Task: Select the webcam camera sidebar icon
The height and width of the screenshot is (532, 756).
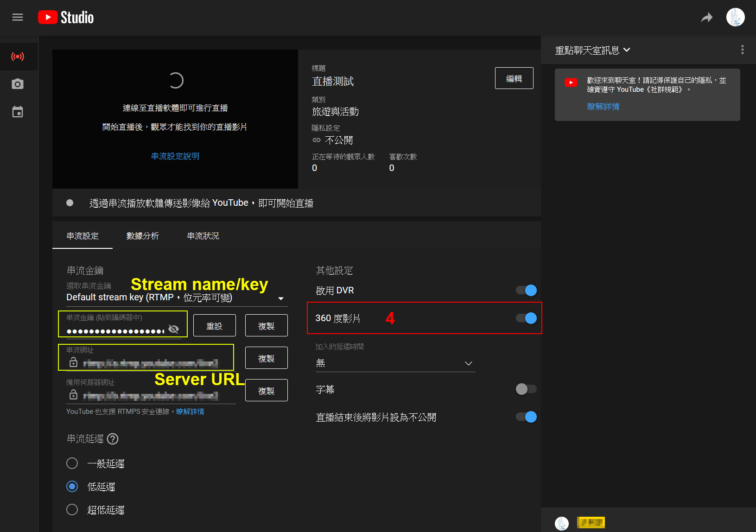Action: [x=18, y=84]
